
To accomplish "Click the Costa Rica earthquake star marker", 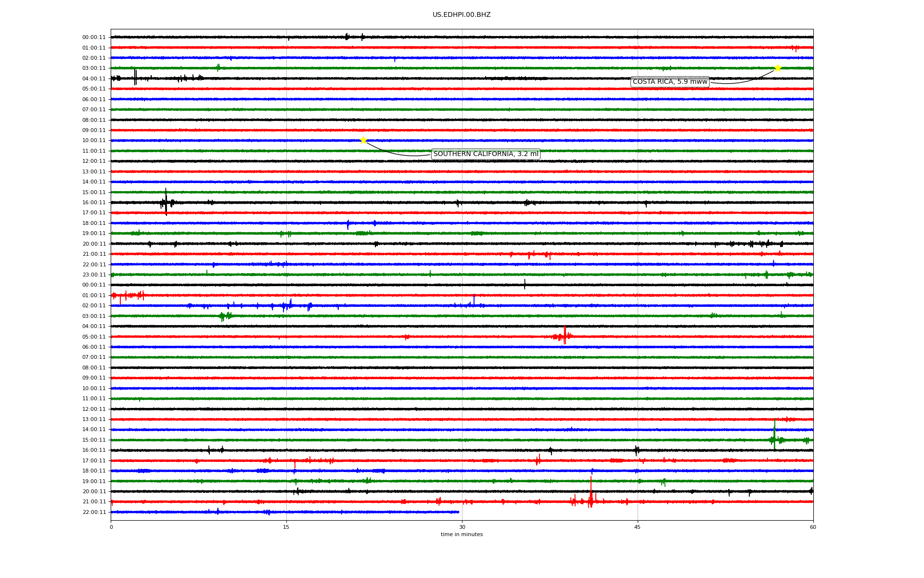I will point(777,68).
